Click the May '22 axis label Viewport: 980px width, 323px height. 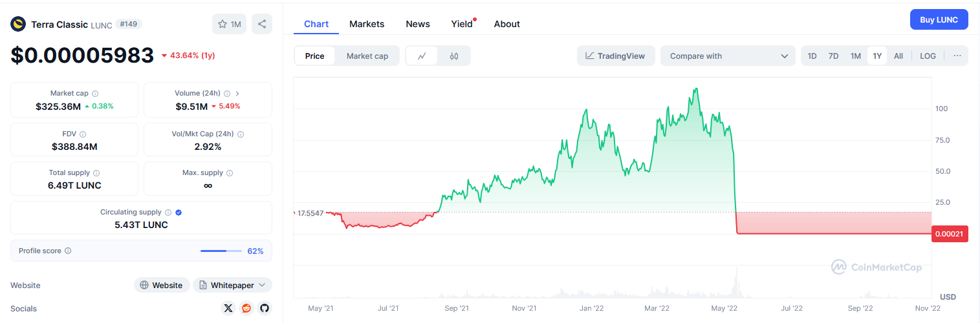coord(724,309)
